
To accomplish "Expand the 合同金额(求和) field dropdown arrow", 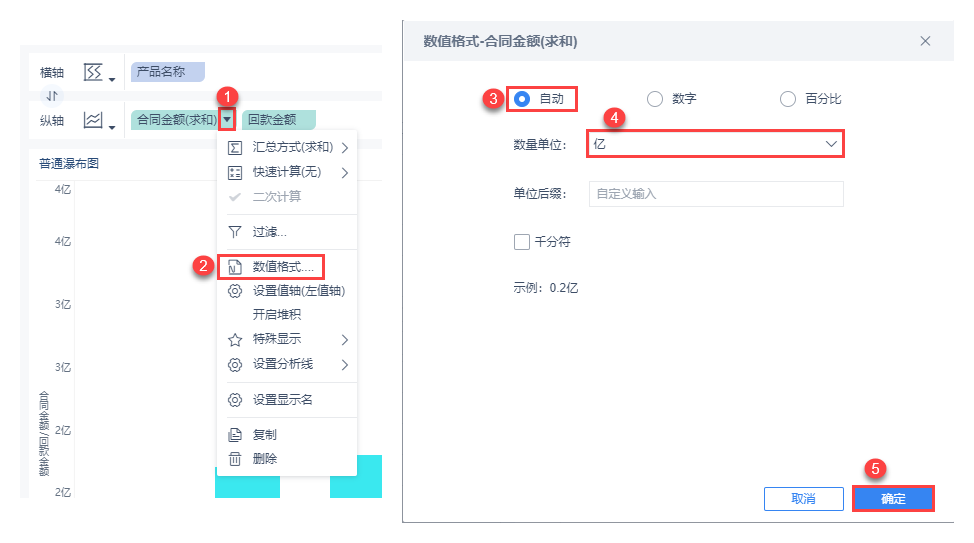I will [x=228, y=120].
